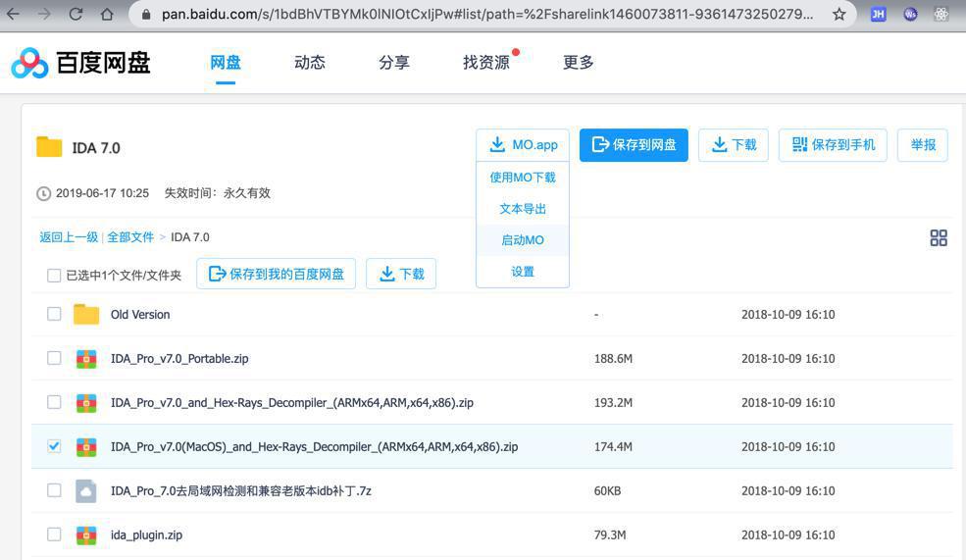Open the JH browser extension icon
The width and height of the screenshot is (966, 560).
pyautogui.click(x=878, y=14)
